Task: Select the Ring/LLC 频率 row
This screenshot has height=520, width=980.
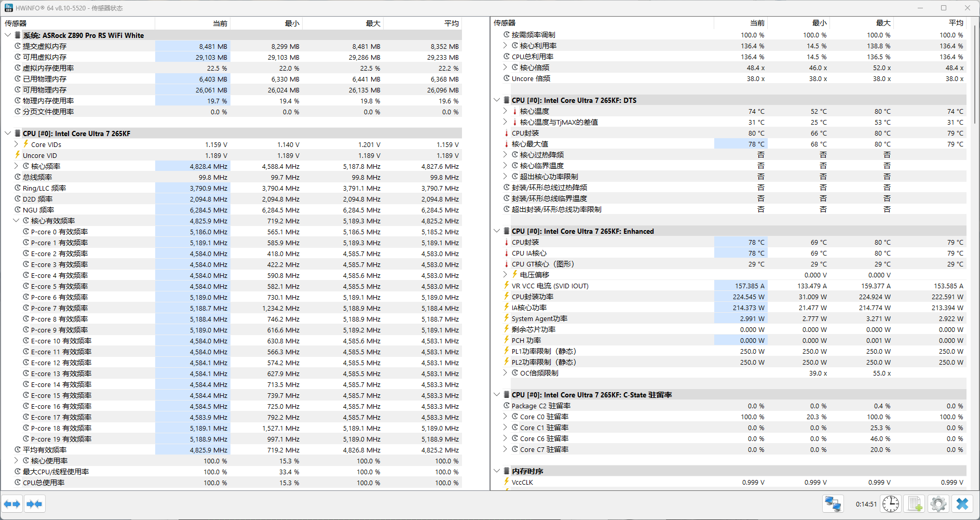Action: point(232,188)
